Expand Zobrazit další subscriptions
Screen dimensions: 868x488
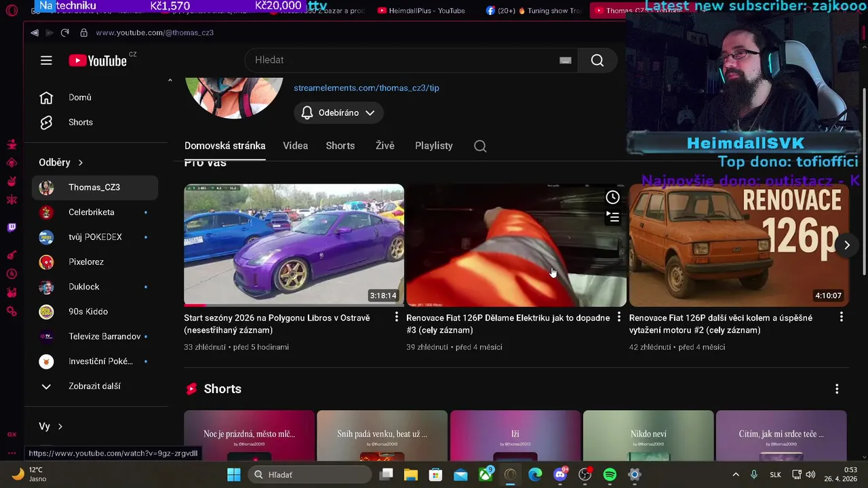(96, 386)
